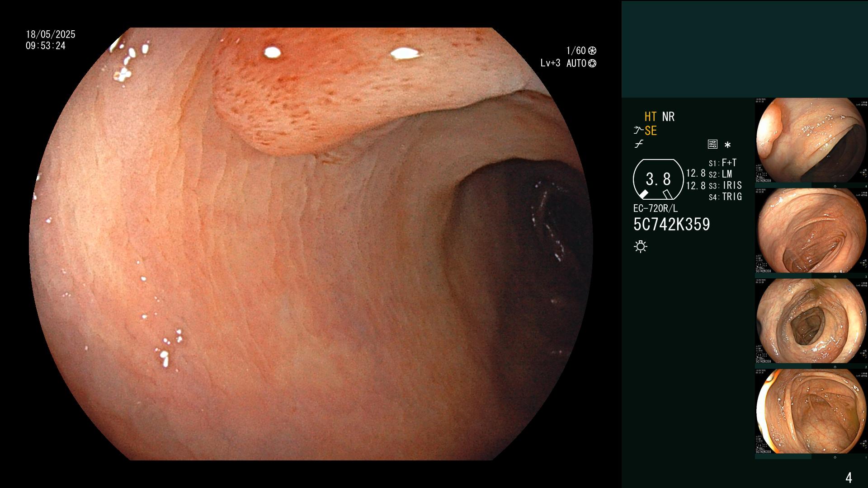The width and height of the screenshot is (868, 488).
Task: Click the date 18/05/2025
Action: point(51,34)
